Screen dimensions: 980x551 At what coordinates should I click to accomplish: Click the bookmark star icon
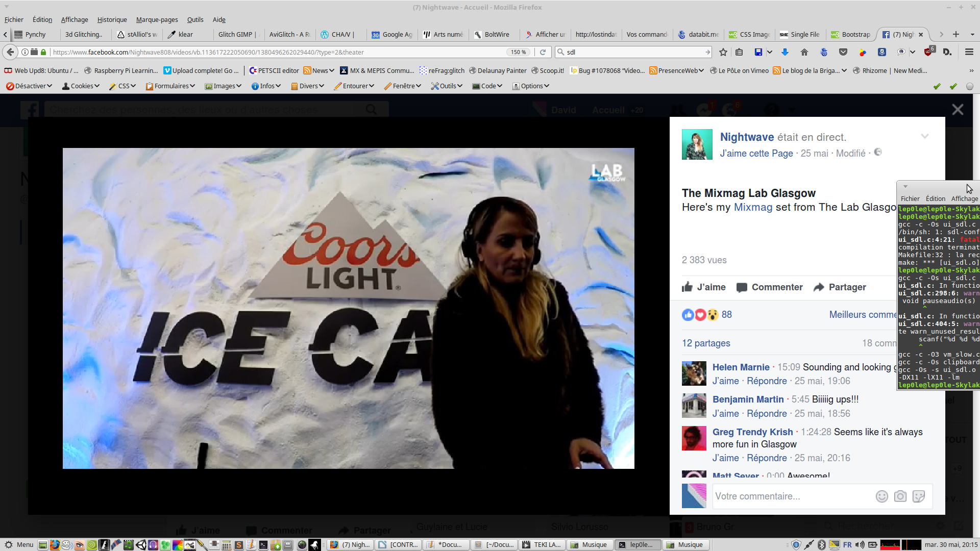(x=723, y=52)
